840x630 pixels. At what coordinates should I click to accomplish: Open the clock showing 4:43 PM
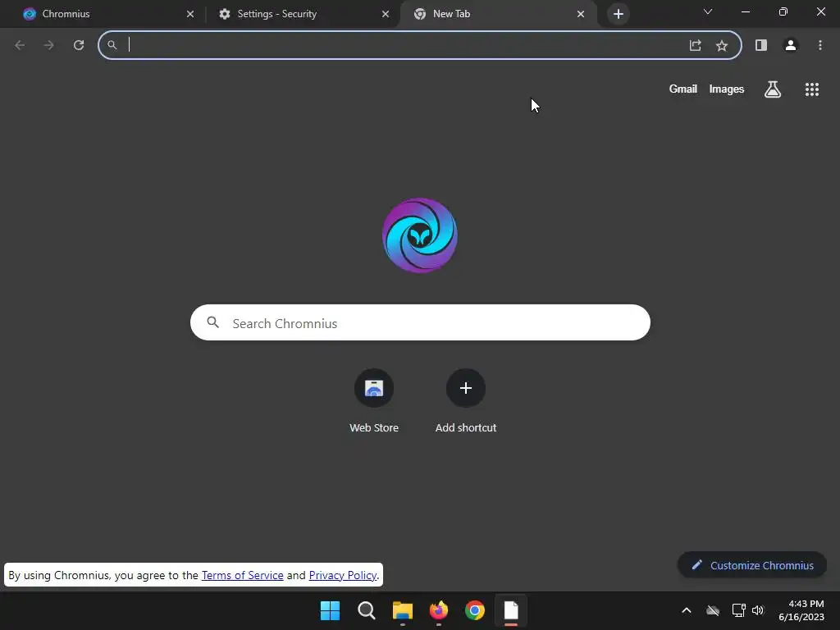[x=801, y=610]
